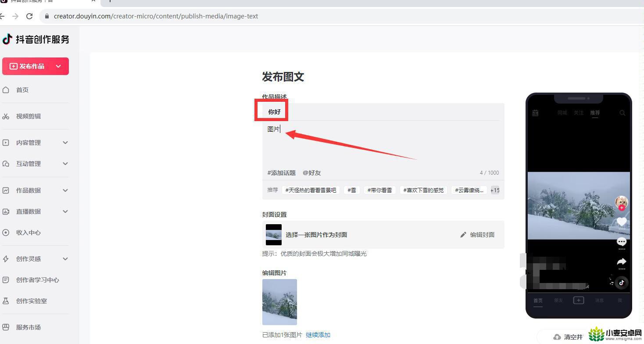Open 收入中心 in the sidebar
The image size is (644, 344).
pyautogui.click(x=29, y=233)
